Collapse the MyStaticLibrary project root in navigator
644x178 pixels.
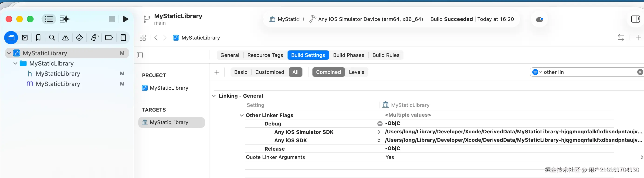(9, 53)
